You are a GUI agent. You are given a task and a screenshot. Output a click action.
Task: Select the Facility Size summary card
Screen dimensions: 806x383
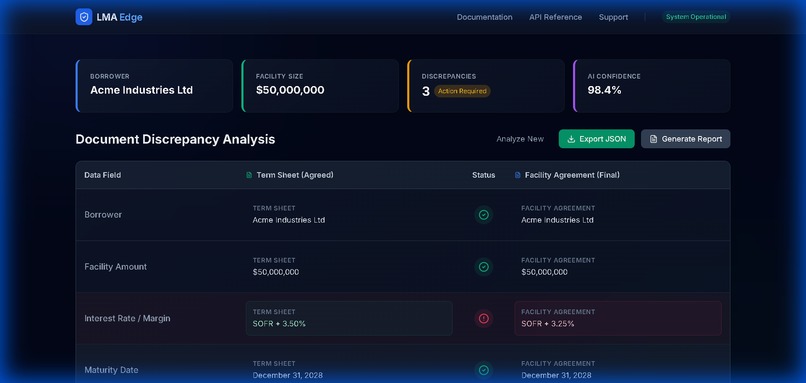[320, 86]
